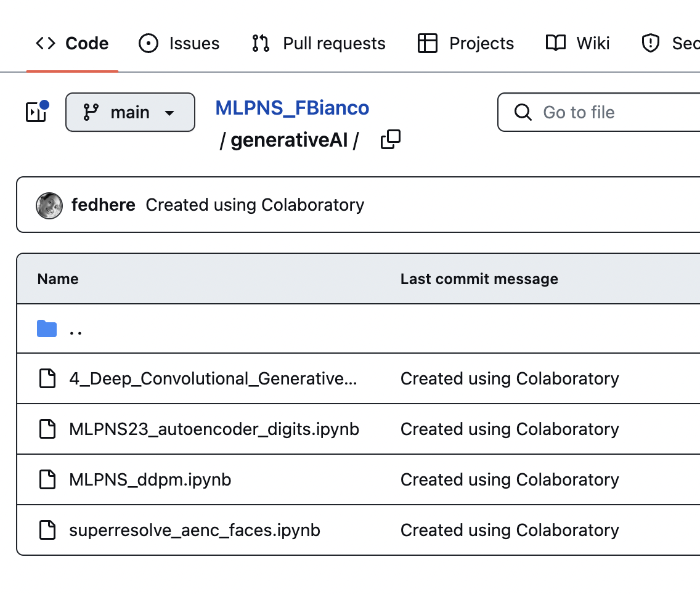Click the file icon beside MLPNS23_autoencoder_digits.ipynb
700x594 pixels.
point(47,429)
